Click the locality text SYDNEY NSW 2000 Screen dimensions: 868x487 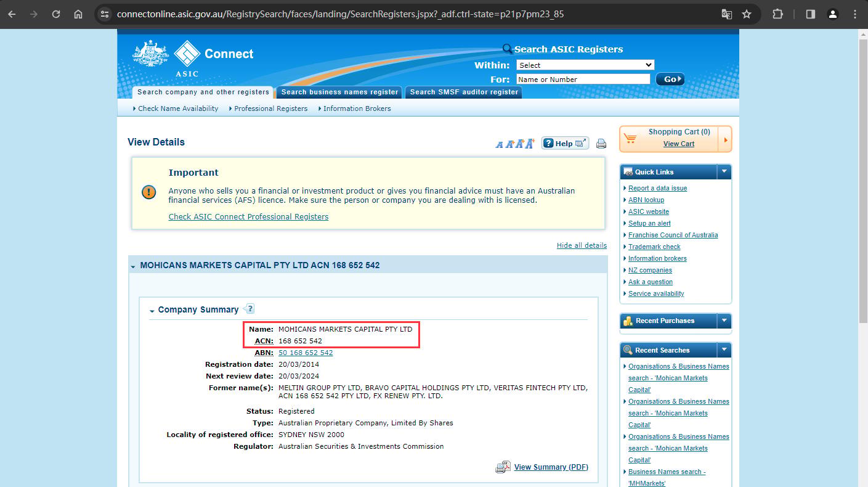coord(311,435)
